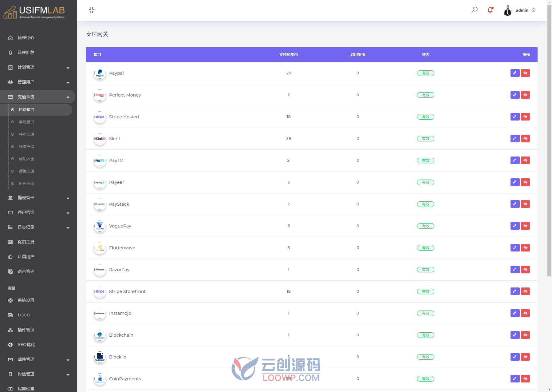The width and height of the screenshot is (552, 392).
Task: Click the 有效 status badge for Paypal
Action: coord(425,73)
